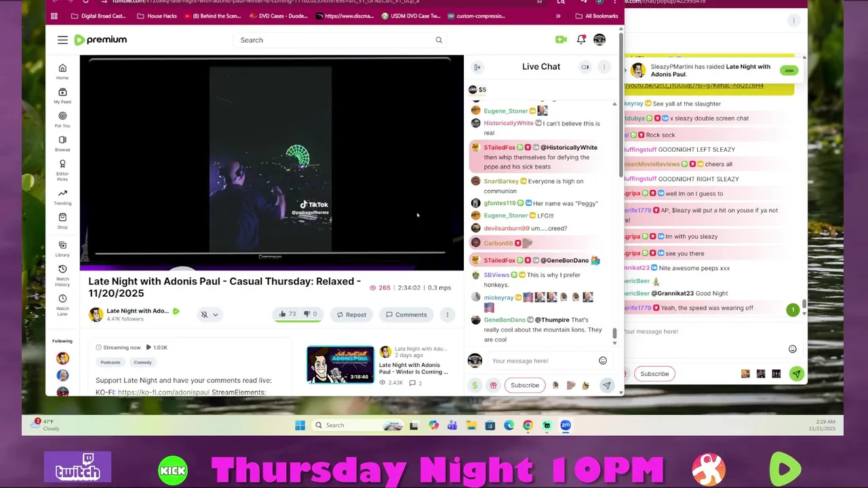Image resolution: width=868 pixels, height=488 pixels.
Task: Open the second followed channel avatar
Action: (x=62, y=375)
